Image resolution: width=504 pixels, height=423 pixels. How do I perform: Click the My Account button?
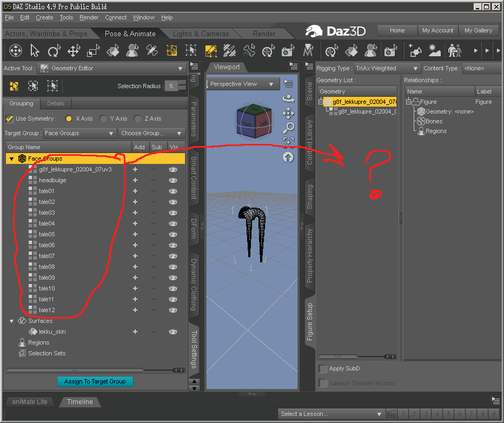click(x=438, y=30)
